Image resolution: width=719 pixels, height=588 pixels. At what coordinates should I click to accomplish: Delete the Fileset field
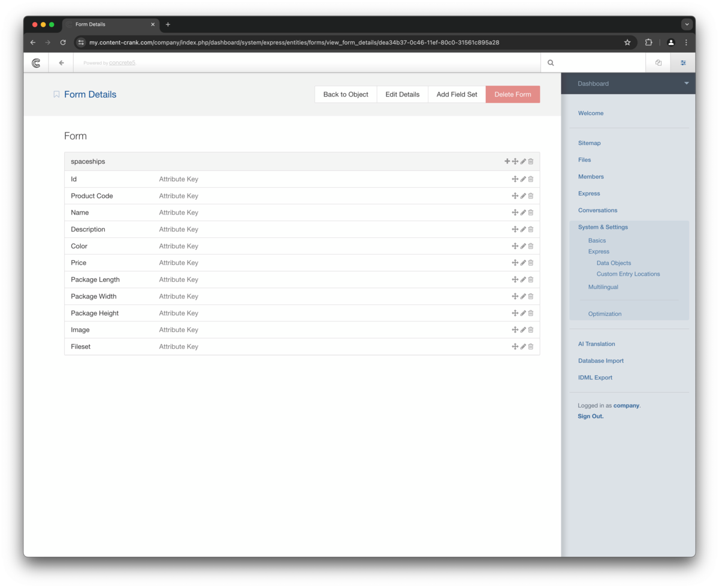pos(531,347)
